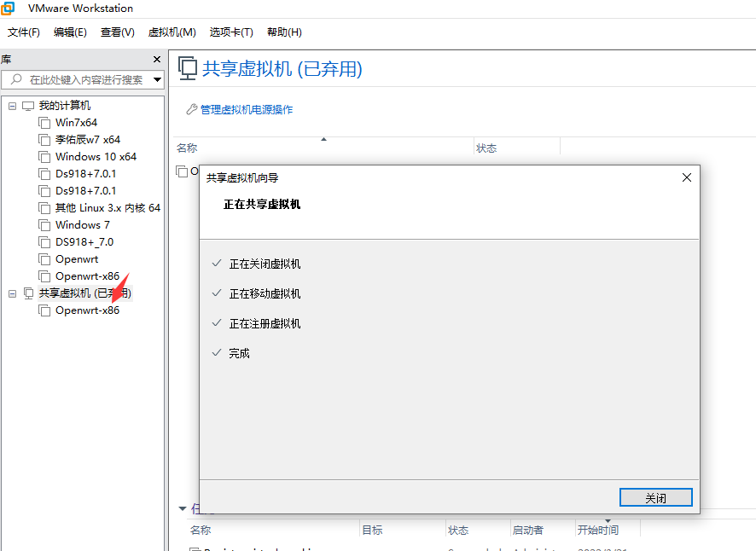Image resolution: width=756 pixels, height=551 pixels.
Task: Click the Win7x64 VM icon
Action: point(44,123)
